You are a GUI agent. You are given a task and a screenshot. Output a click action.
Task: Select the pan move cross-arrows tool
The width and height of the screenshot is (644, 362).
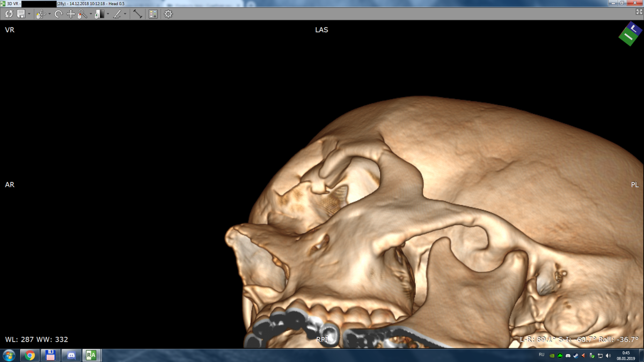71,14
